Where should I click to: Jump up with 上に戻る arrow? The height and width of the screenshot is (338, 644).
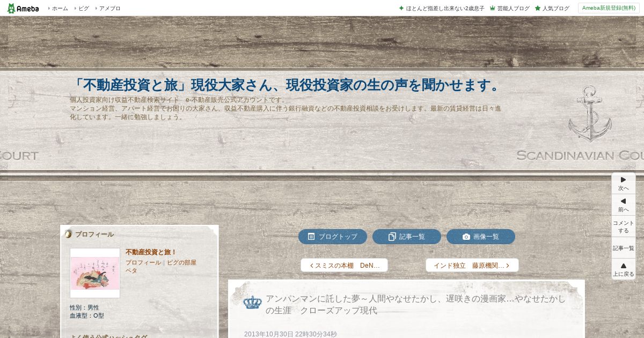624,269
